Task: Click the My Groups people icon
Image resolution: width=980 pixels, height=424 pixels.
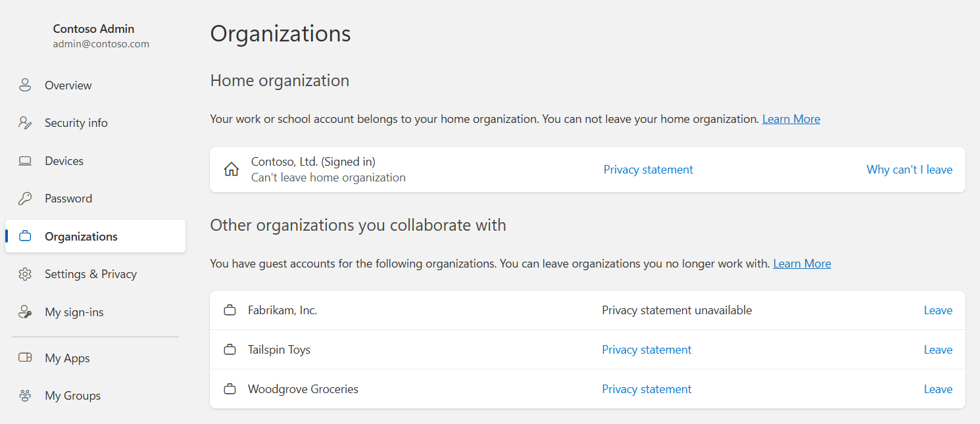Action: coord(25,395)
